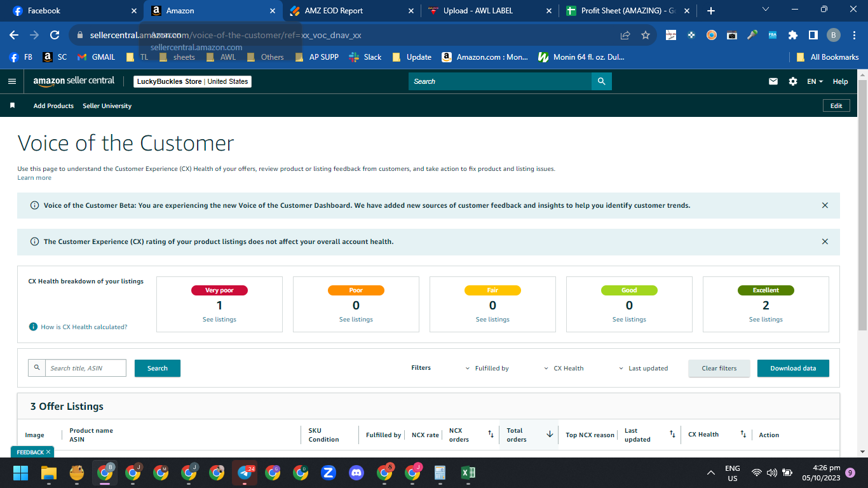The image size is (868, 488).
Task: Open the Add Products menu item
Action: (x=53, y=105)
